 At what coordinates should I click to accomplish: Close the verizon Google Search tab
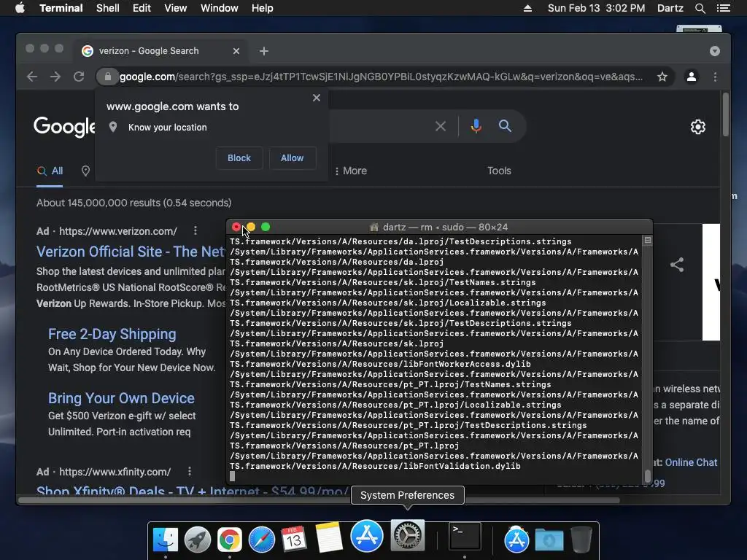click(236, 51)
